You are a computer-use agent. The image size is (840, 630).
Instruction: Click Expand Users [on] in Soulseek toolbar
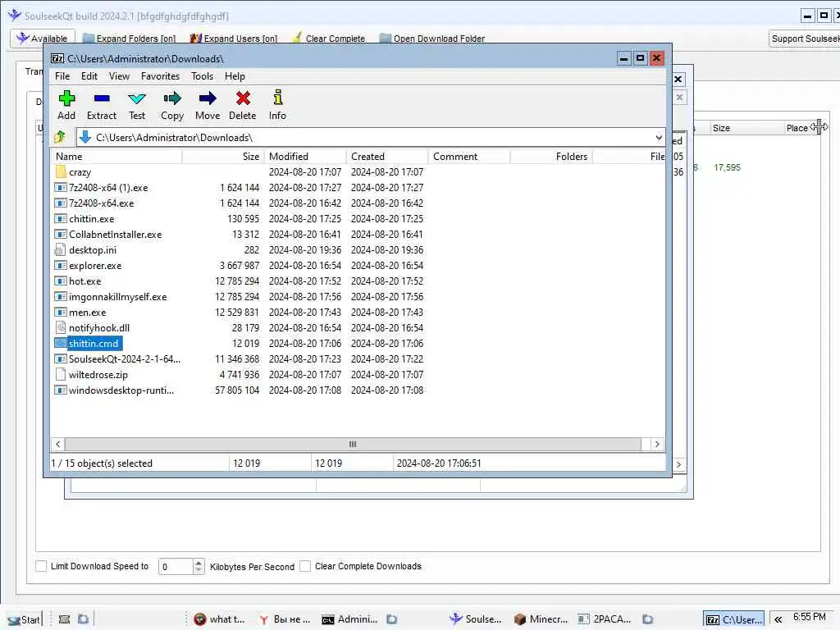[x=234, y=39]
